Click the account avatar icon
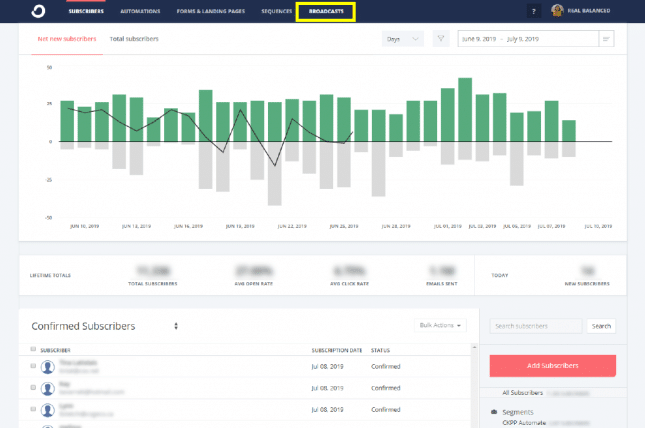645x428 pixels. [x=558, y=11]
